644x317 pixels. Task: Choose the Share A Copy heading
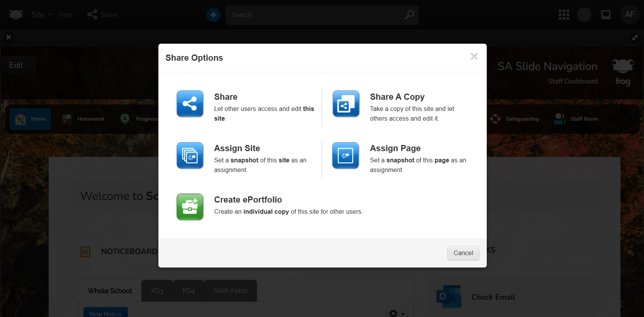(397, 97)
